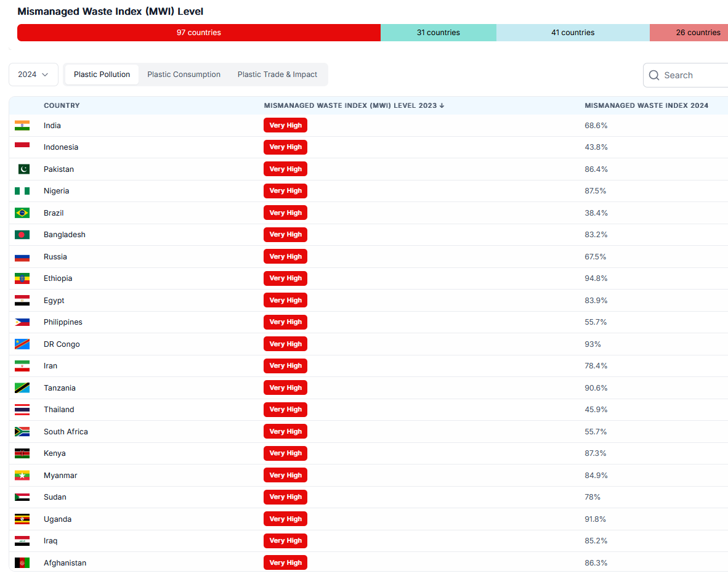Click the Egypt flag icon
The image size is (728, 576).
[22, 301]
